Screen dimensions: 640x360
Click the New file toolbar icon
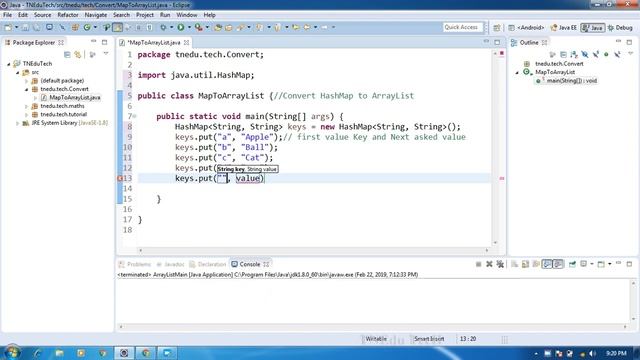(x=8, y=27)
